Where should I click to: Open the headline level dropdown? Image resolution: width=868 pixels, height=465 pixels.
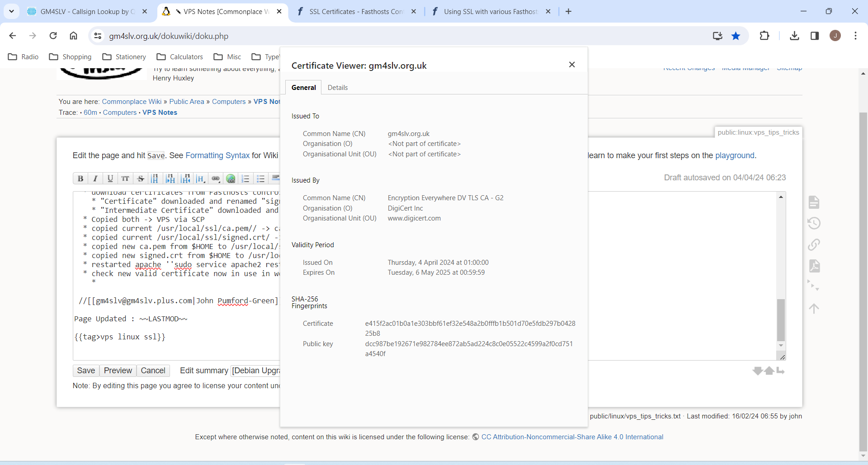tap(200, 178)
